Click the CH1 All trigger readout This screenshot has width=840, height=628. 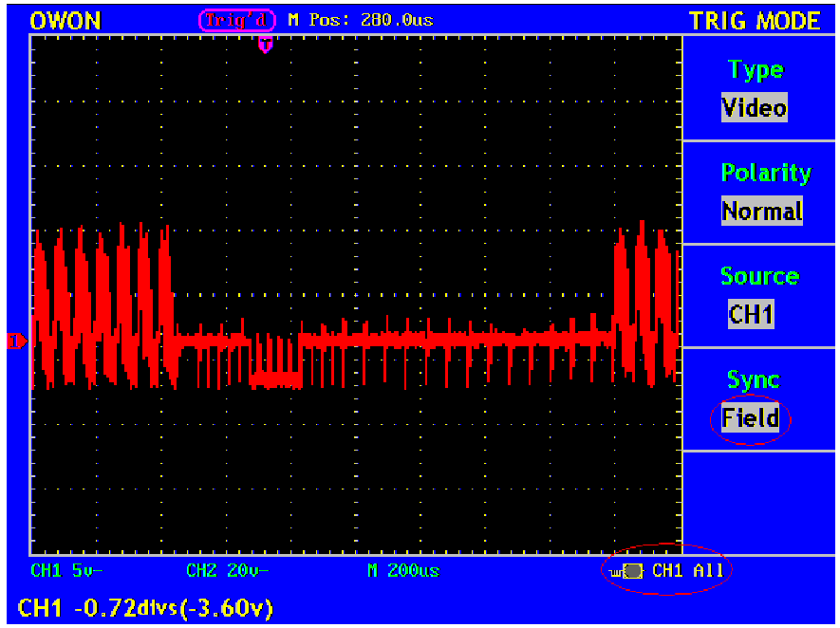coord(688,571)
